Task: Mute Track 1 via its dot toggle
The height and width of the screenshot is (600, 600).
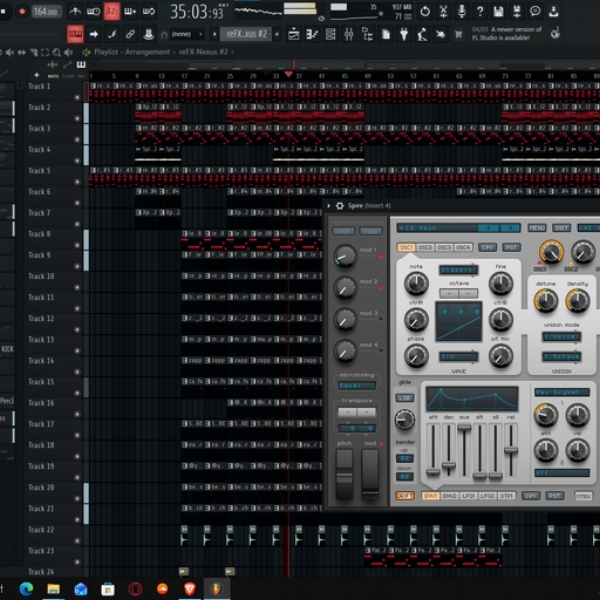Action: click(x=77, y=97)
